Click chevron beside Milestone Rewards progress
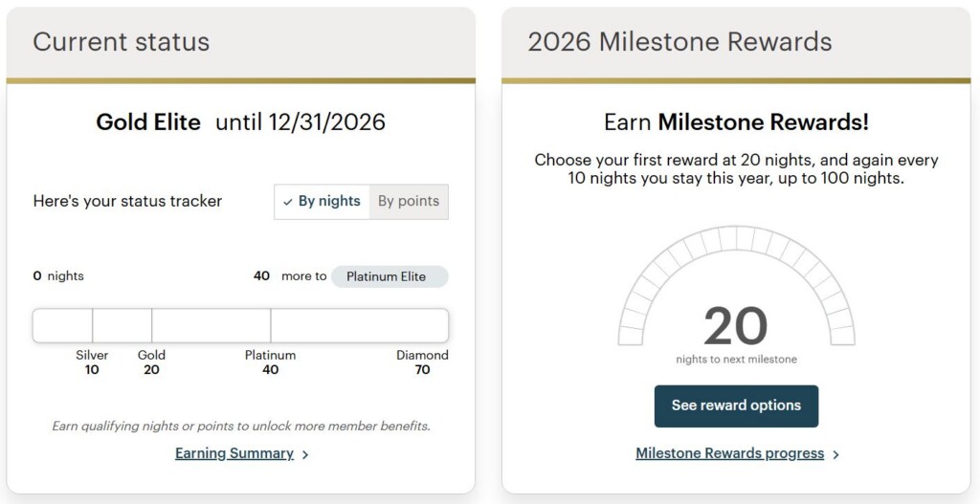Viewport: 980px width, 504px height. pyautogui.click(x=836, y=454)
